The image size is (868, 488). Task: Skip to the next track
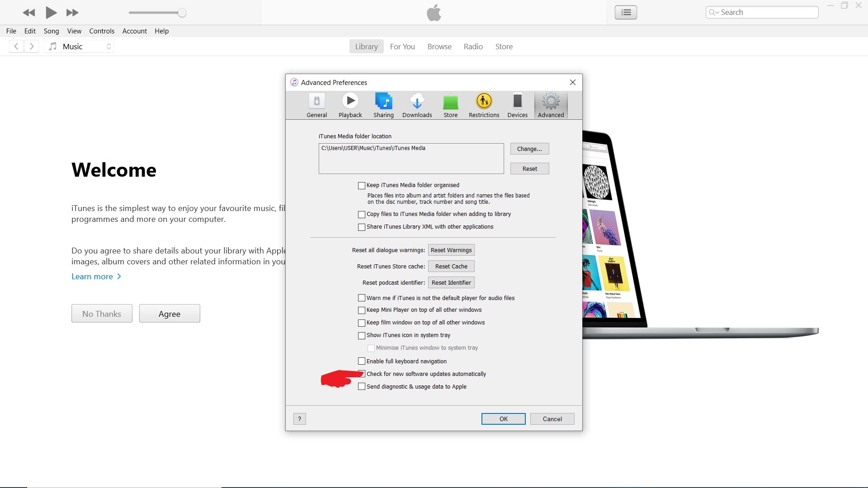tap(72, 13)
